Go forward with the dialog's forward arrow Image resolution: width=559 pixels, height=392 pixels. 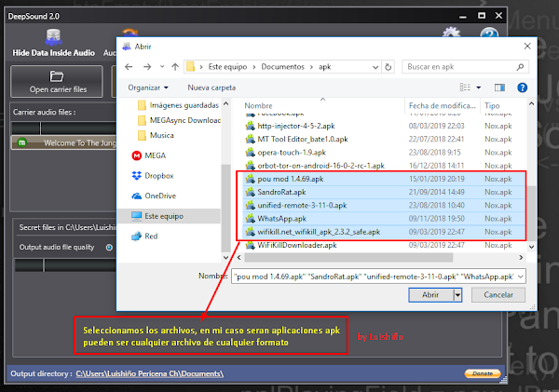point(147,67)
